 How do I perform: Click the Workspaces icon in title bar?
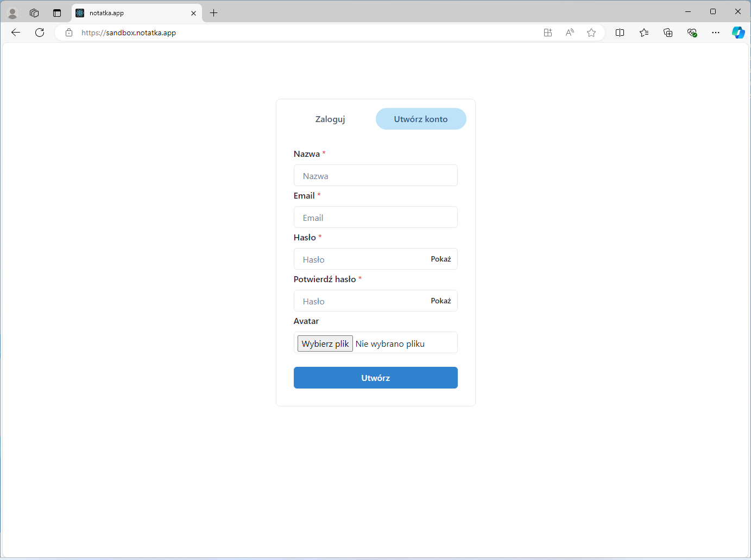[34, 13]
